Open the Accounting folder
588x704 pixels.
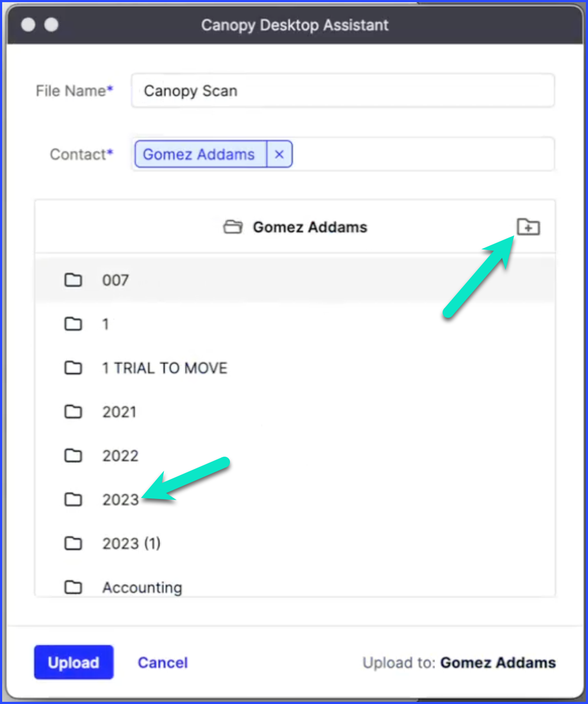pos(142,587)
